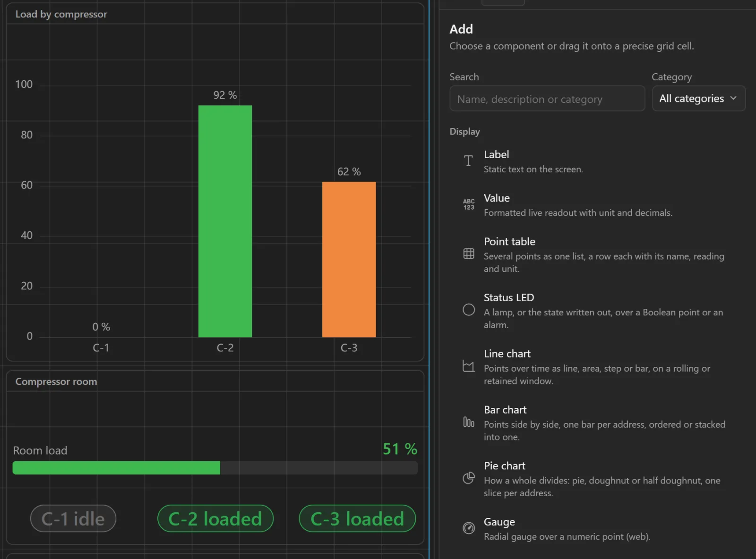The width and height of the screenshot is (756, 559).
Task: Click the Bar chart icon
Action: click(468, 422)
